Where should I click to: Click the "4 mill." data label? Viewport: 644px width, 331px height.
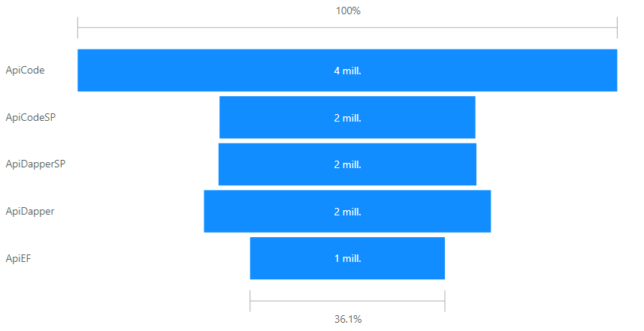coord(347,71)
